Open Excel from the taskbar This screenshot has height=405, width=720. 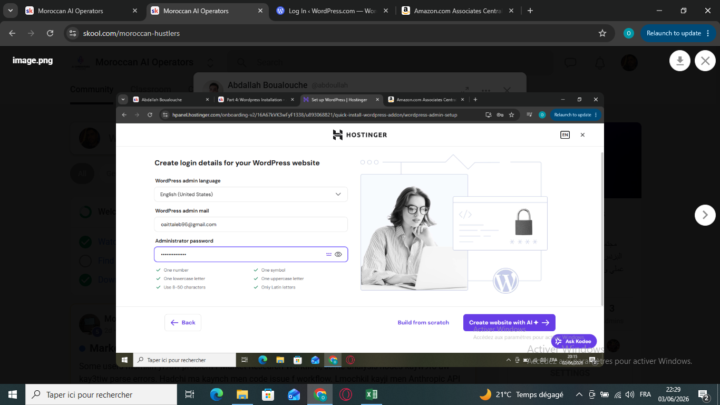point(371,394)
